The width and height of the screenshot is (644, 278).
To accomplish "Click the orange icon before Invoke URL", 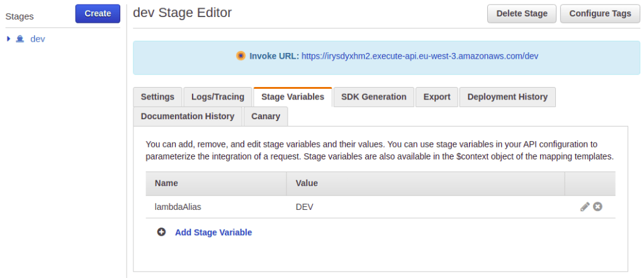I will 240,55.
